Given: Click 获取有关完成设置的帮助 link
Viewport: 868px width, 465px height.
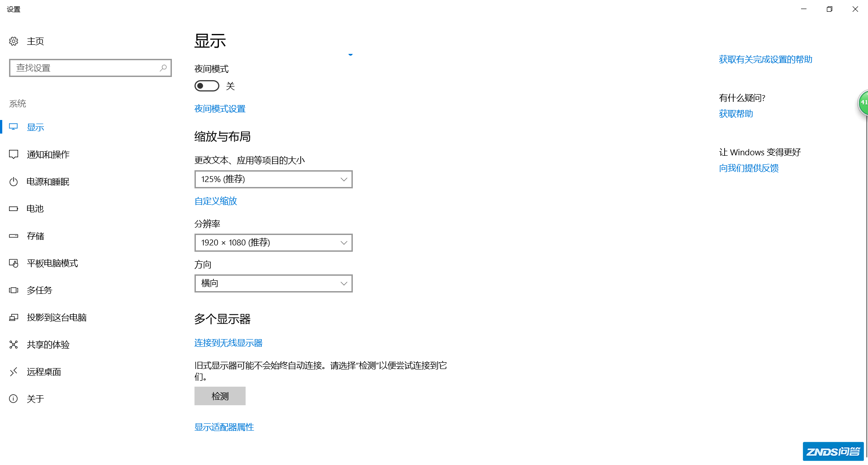Looking at the screenshot, I should click(x=765, y=59).
